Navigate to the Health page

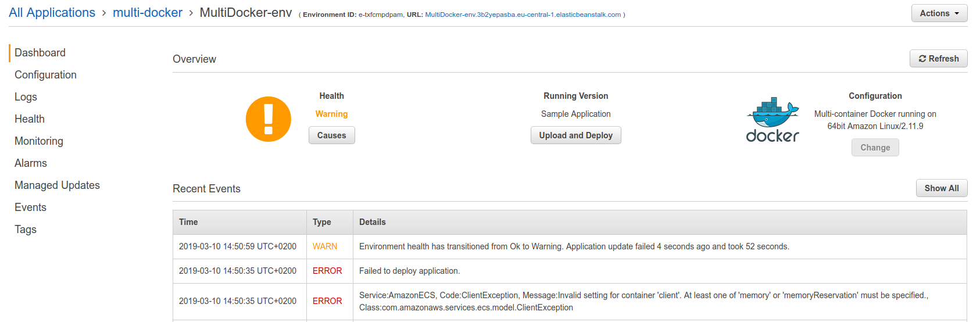pyautogui.click(x=30, y=119)
